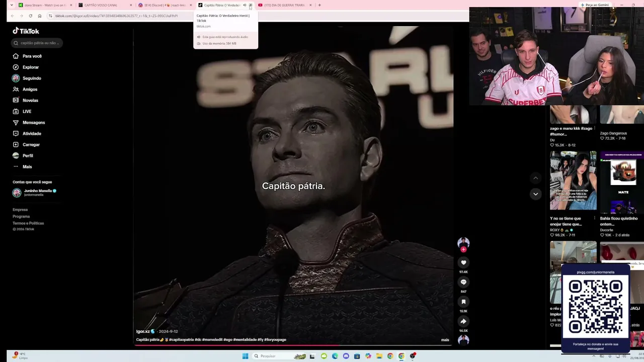Open the tab search dropdown arrow
This screenshot has width=644, height=362.
click(x=12, y=5)
